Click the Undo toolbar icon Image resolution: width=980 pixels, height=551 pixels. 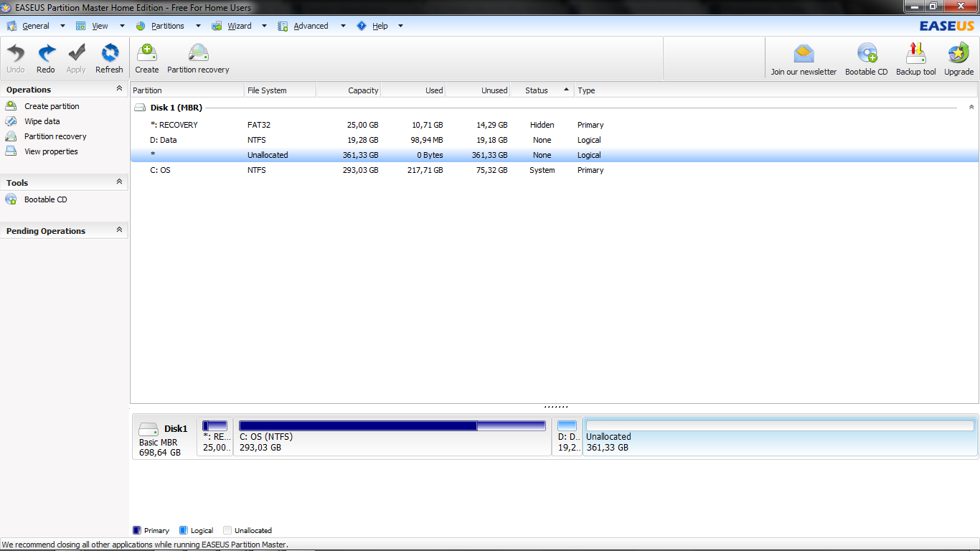click(x=16, y=53)
